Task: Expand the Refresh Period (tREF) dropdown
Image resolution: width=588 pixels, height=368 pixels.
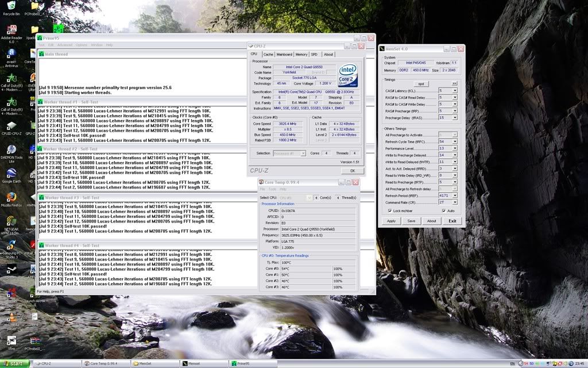Action: tap(455, 195)
